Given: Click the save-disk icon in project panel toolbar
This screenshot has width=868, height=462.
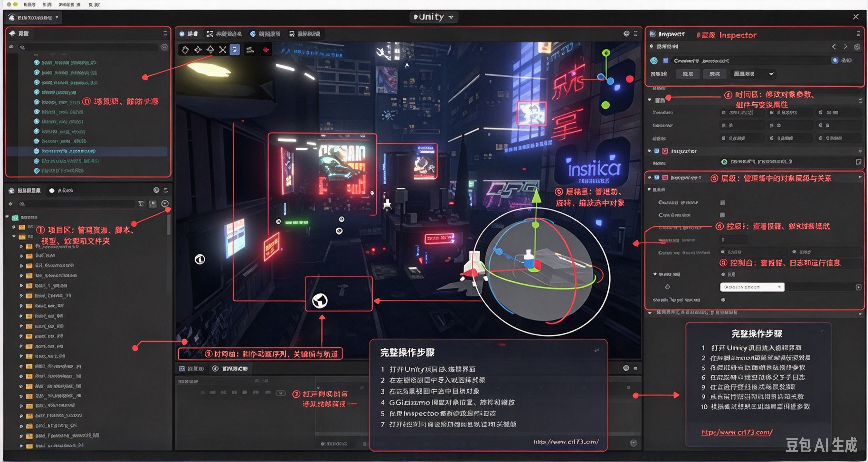Looking at the screenshot, I should (153, 204).
